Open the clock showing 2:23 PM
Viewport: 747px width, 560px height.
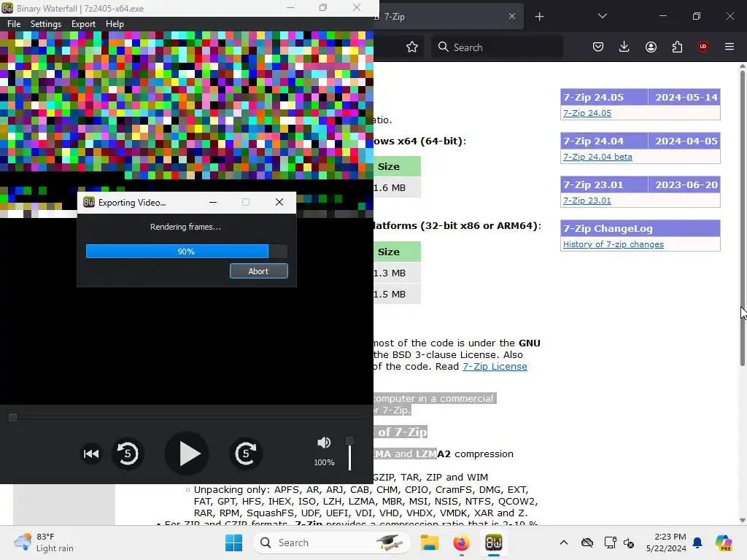pos(666,542)
